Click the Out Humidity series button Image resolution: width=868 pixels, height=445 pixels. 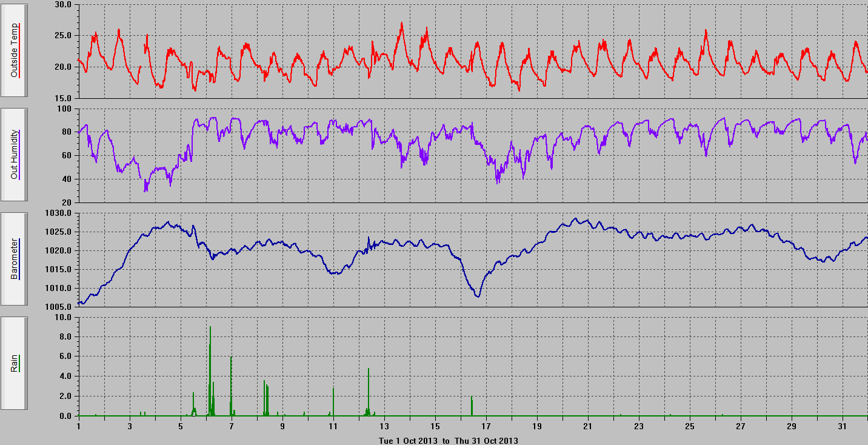(14, 155)
